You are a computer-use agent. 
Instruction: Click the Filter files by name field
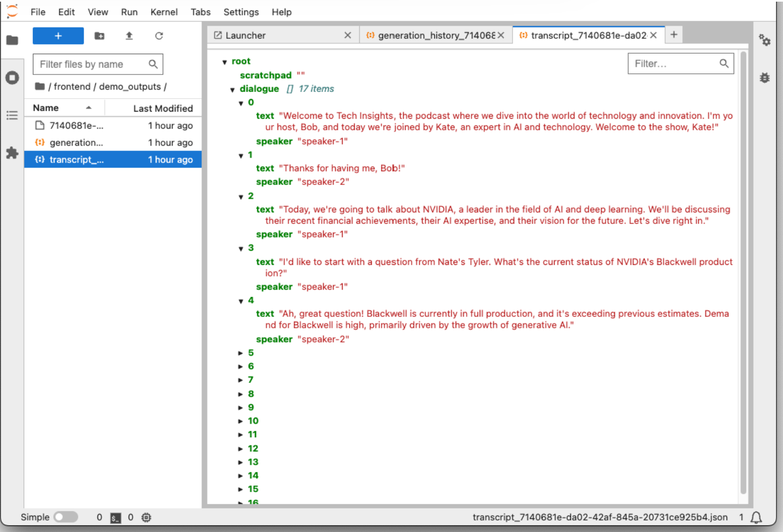(x=92, y=65)
